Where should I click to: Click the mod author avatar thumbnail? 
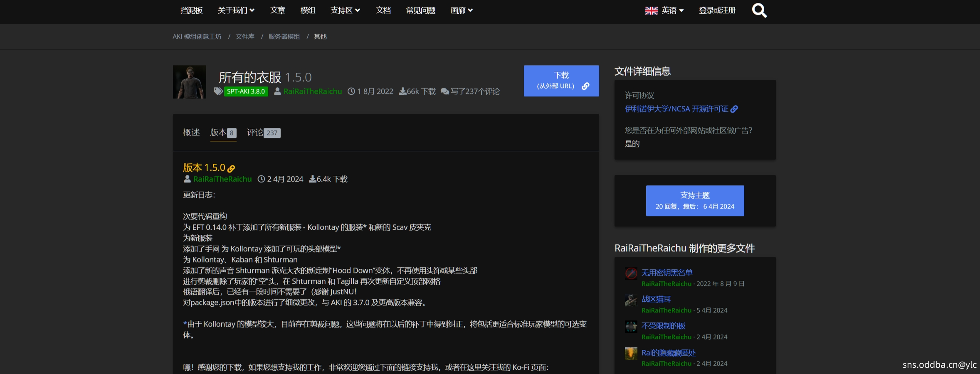point(190,82)
